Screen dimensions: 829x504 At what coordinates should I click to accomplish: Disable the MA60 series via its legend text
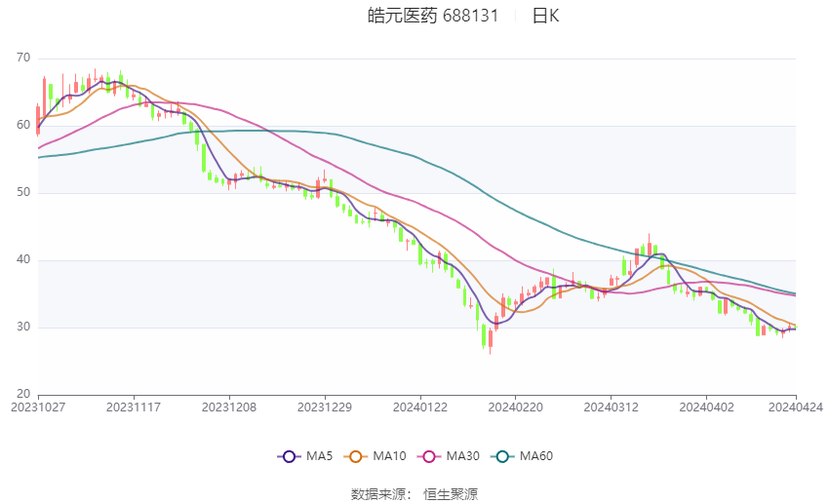(x=535, y=456)
